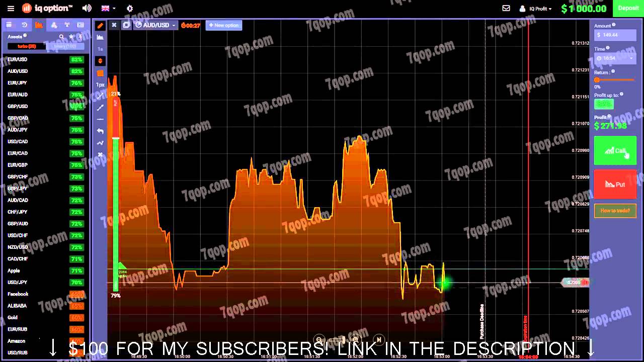Viewport: 644px width, 362px height.
Task: Choose the EUR/GBP asset
Action: (x=45, y=165)
